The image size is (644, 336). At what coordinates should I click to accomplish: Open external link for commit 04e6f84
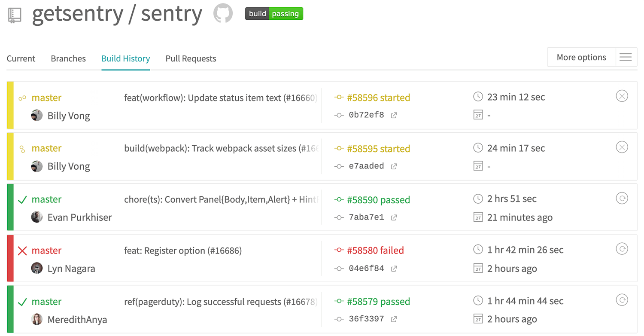tap(394, 269)
